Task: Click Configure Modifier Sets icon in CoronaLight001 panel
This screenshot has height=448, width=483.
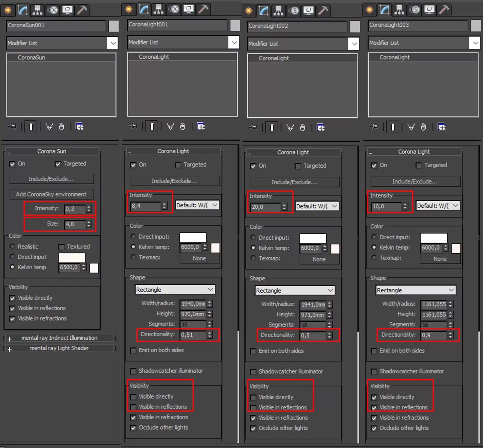Action: click(201, 126)
